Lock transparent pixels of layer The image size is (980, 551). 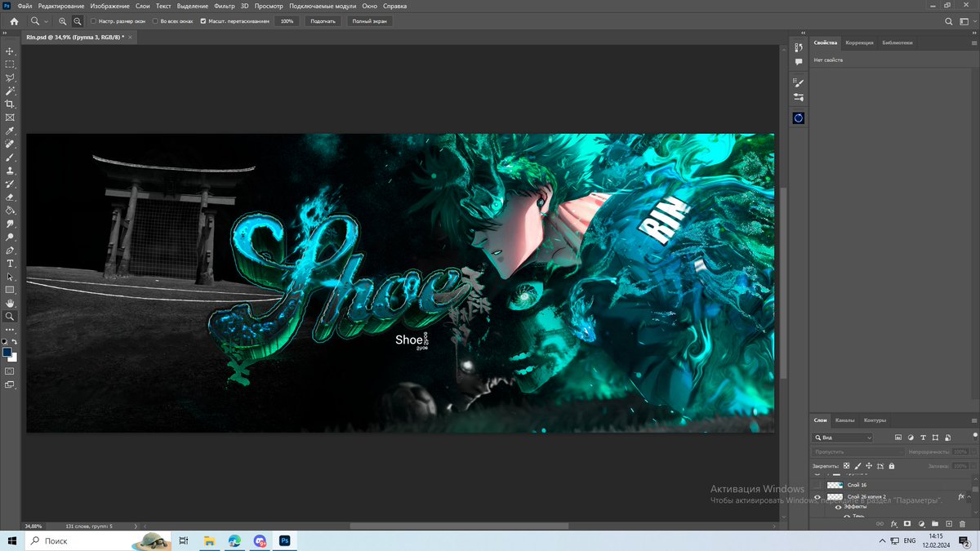point(847,465)
